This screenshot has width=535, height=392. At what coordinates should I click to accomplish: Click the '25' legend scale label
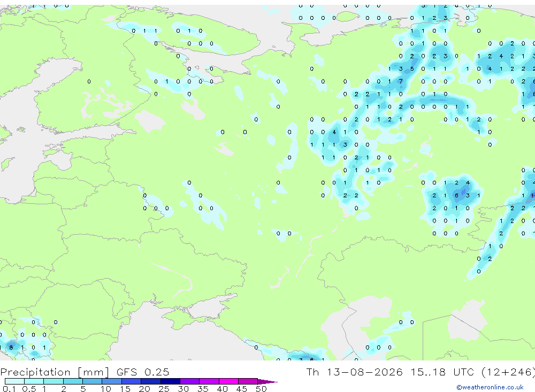(164, 389)
